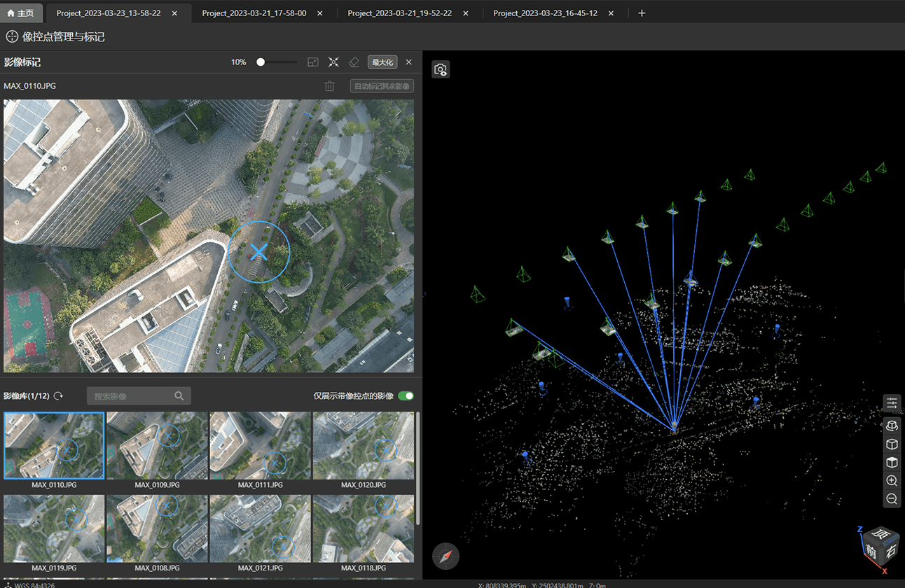Open the display settings sliders icon
The width and height of the screenshot is (905, 588).
click(x=892, y=403)
